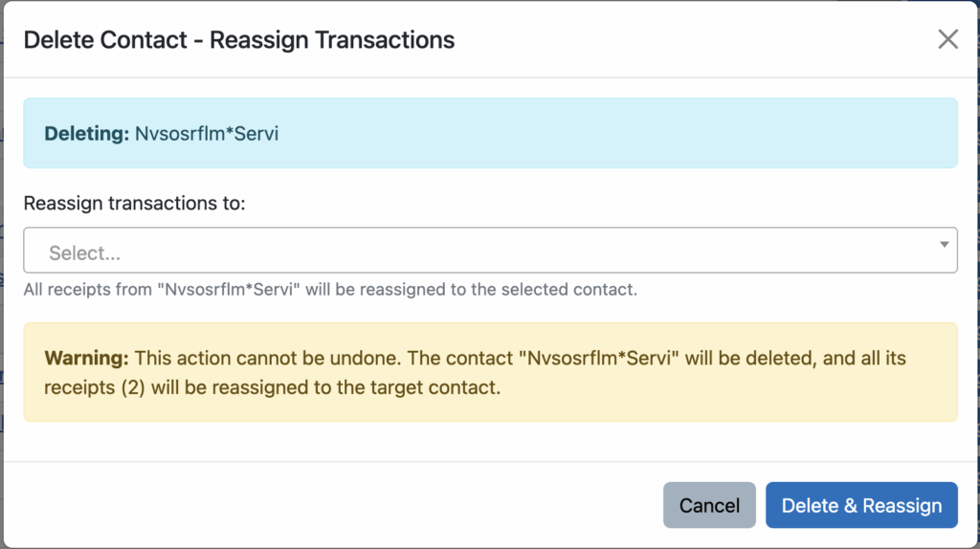Click the bold Deleting: label
Viewport: 980px width, 549px height.
pos(86,134)
